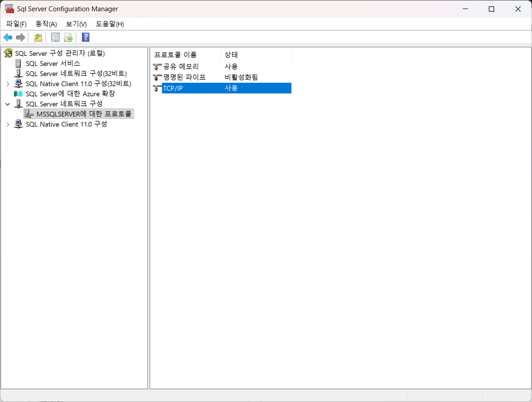This screenshot has height=402, width=532.
Task: Select the TCP/IP protocol name
Action: coord(173,88)
